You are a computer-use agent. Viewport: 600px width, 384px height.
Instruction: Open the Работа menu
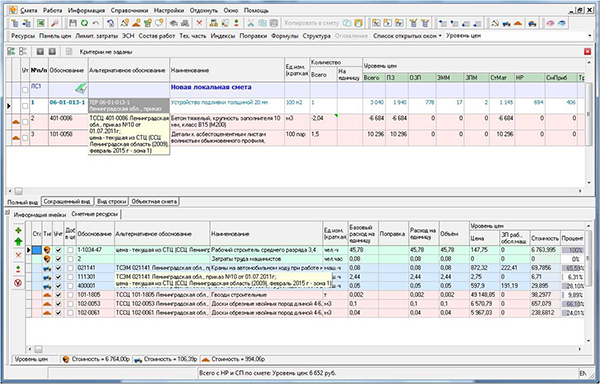tap(52, 11)
